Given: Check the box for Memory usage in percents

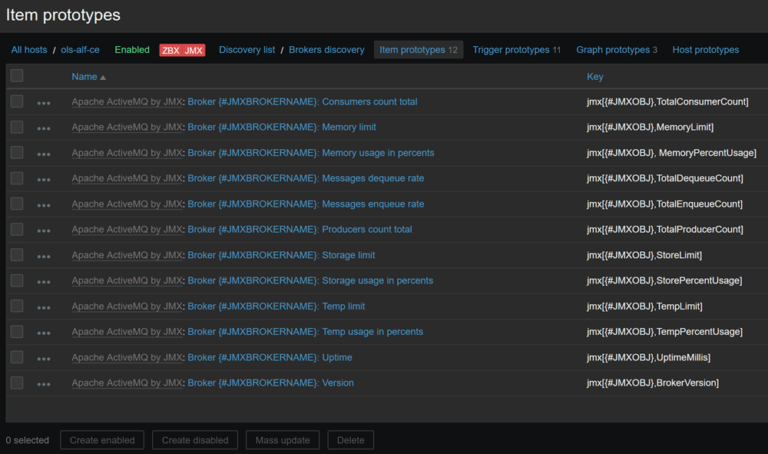Looking at the screenshot, I should click(17, 153).
